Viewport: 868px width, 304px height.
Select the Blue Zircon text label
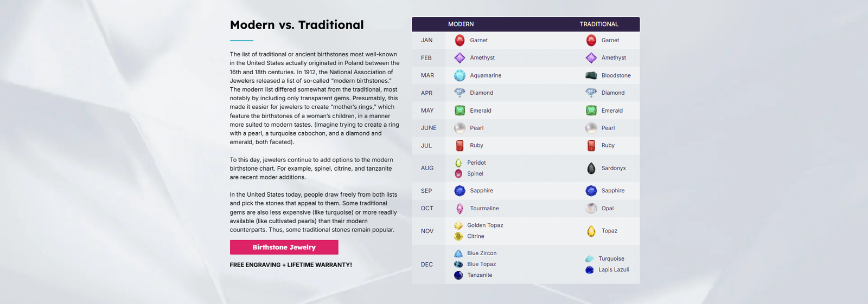point(482,253)
